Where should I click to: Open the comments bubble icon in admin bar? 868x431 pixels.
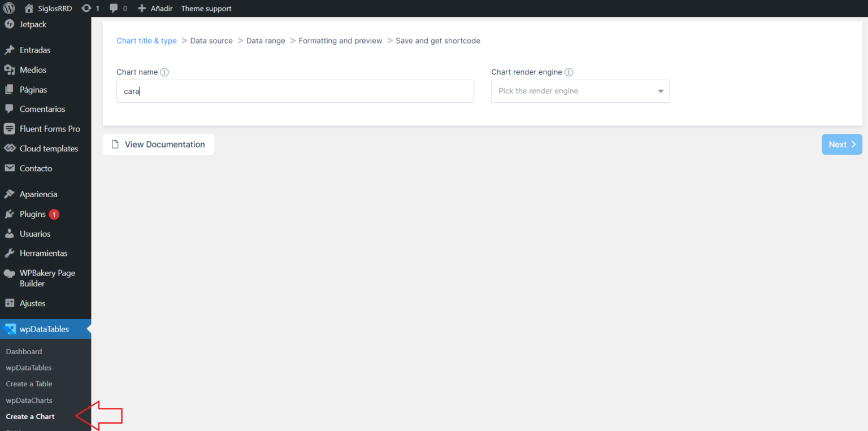(114, 8)
